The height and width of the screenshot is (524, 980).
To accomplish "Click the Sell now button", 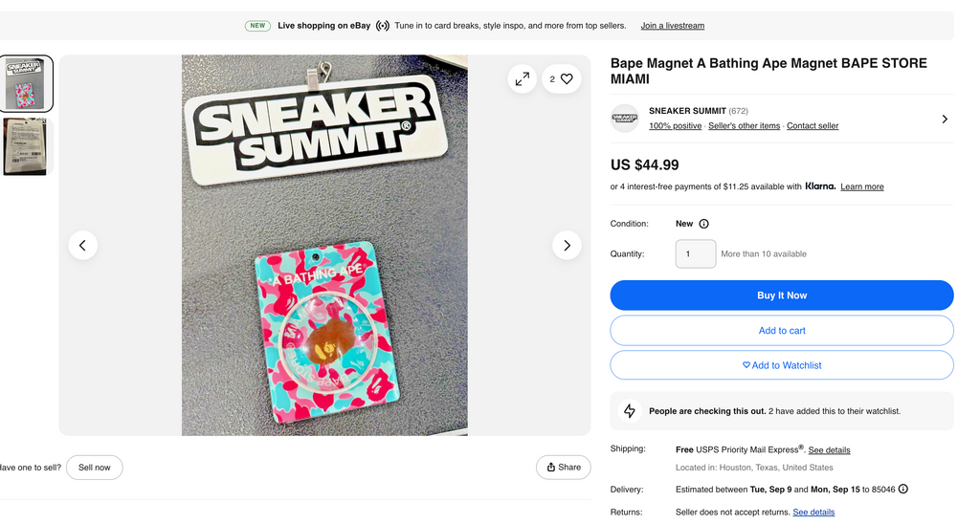I will [x=94, y=468].
